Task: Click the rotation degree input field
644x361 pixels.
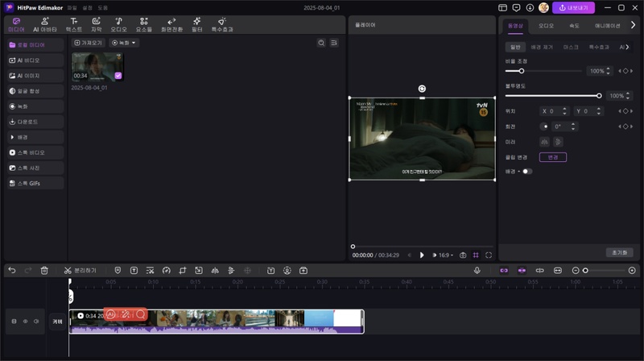Action: tap(565, 127)
